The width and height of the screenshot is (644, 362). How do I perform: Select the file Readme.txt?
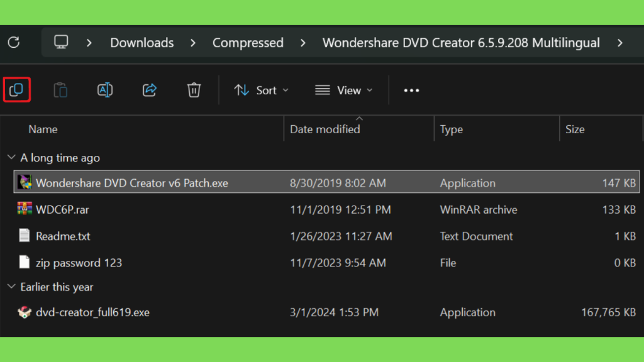pyautogui.click(x=63, y=236)
